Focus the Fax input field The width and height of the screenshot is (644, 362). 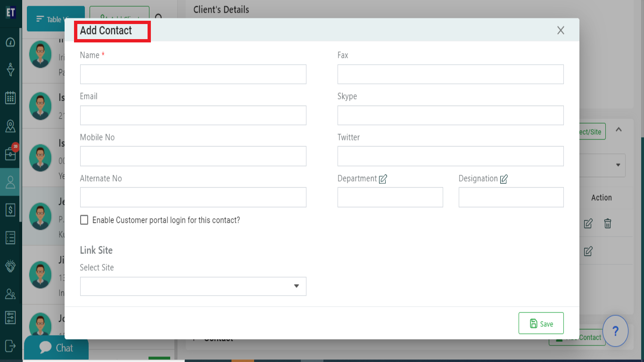(x=451, y=74)
